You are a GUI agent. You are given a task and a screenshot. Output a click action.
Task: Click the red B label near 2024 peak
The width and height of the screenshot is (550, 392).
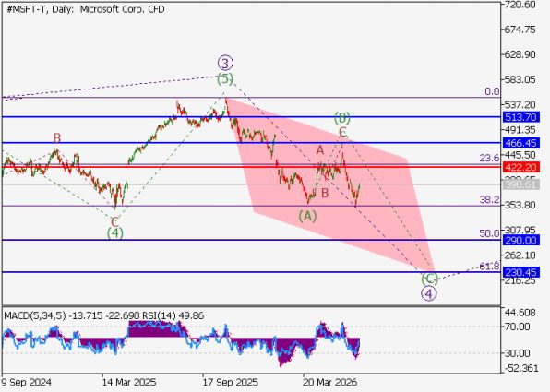pyautogui.click(x=57, y=137)
